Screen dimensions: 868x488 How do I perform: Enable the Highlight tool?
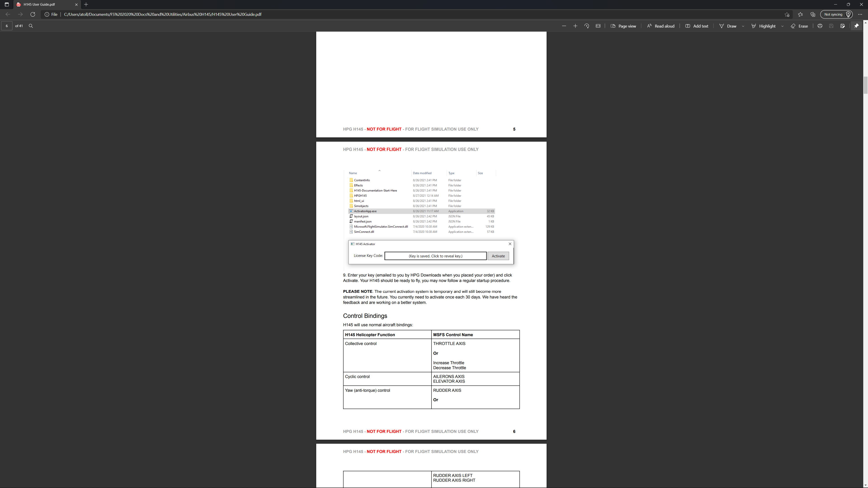click(764, 26)
